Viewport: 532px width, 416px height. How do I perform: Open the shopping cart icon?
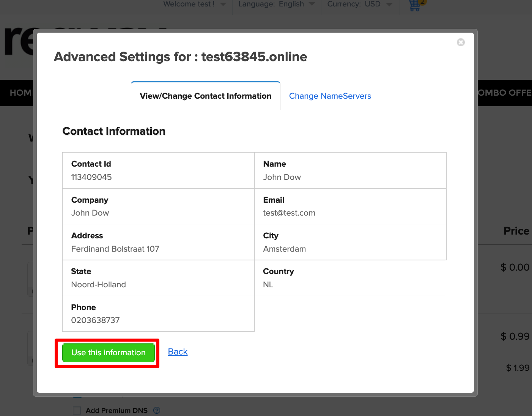(x=415, y=5)
